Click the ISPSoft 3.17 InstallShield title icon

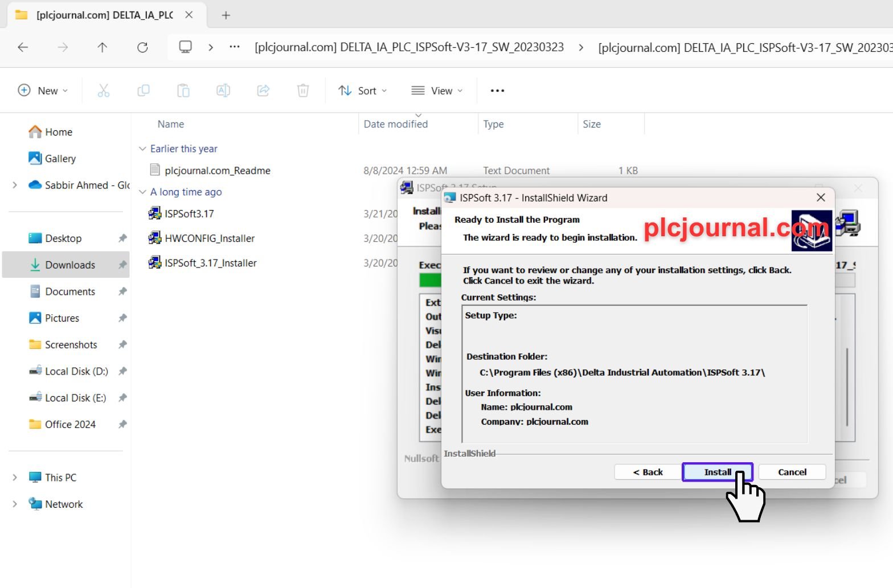450,198
